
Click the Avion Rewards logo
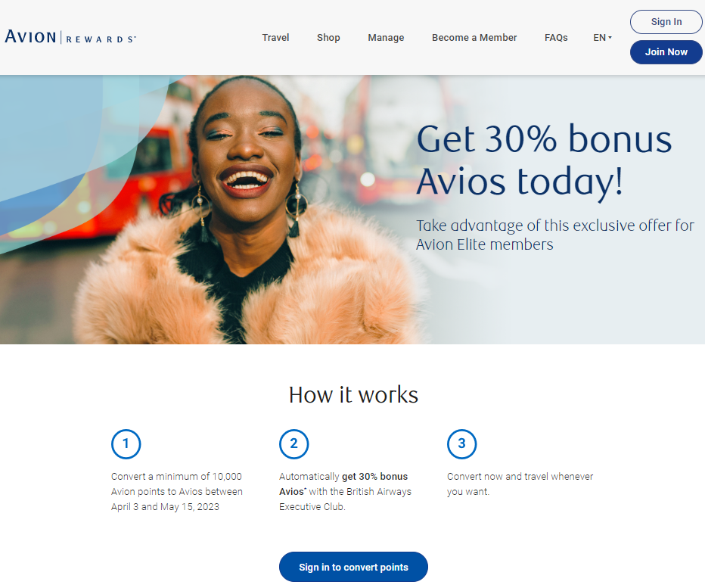click(70, 37)
